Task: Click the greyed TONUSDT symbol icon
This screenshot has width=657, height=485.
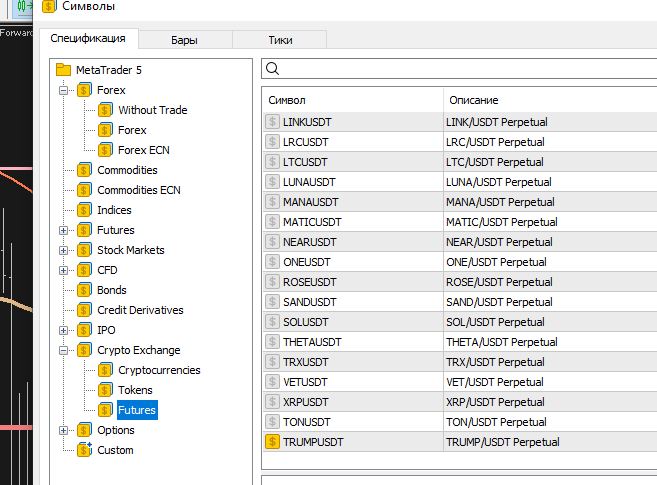Action: pyautogui.click(x=272, y=422)
